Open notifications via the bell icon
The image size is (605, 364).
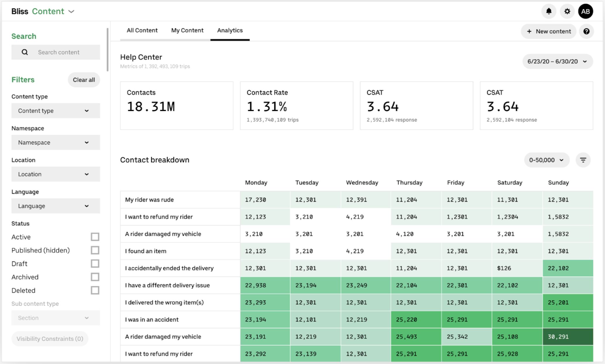[x=549, y=11]
